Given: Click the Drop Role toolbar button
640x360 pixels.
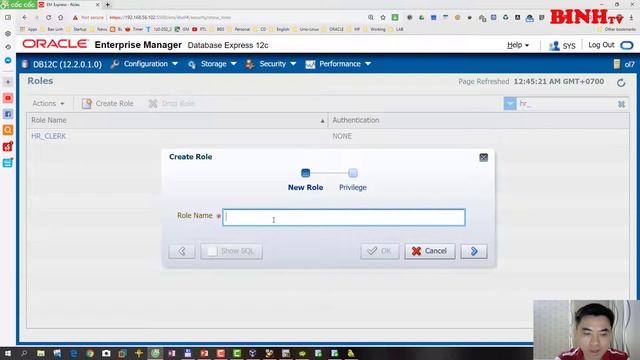Looking at the screenshot, I should (171, 104).
